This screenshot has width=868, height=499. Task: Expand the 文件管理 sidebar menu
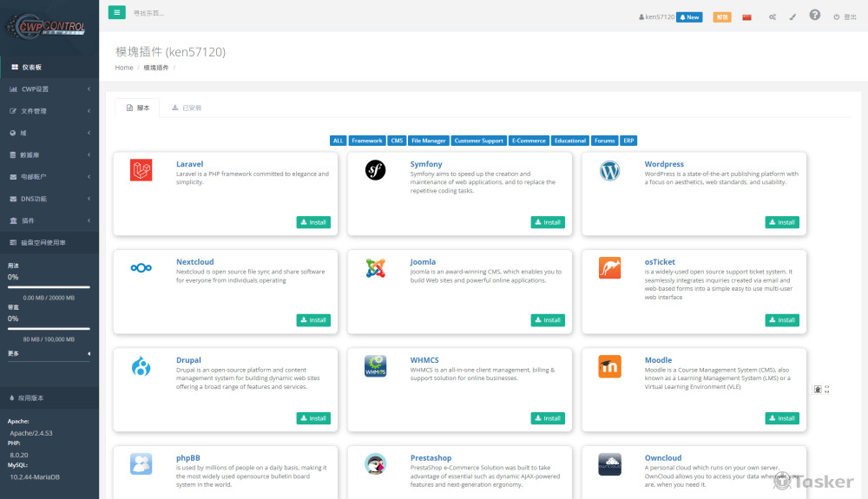coord(49,111)
